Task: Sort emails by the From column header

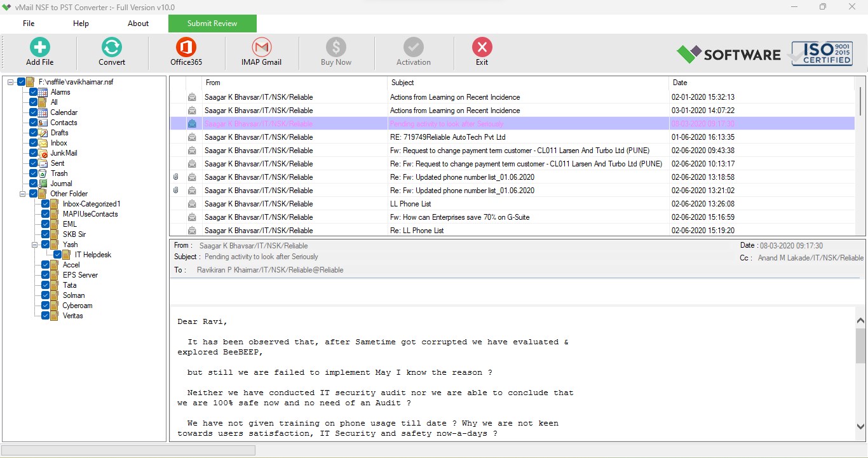Action: [294, 83]
